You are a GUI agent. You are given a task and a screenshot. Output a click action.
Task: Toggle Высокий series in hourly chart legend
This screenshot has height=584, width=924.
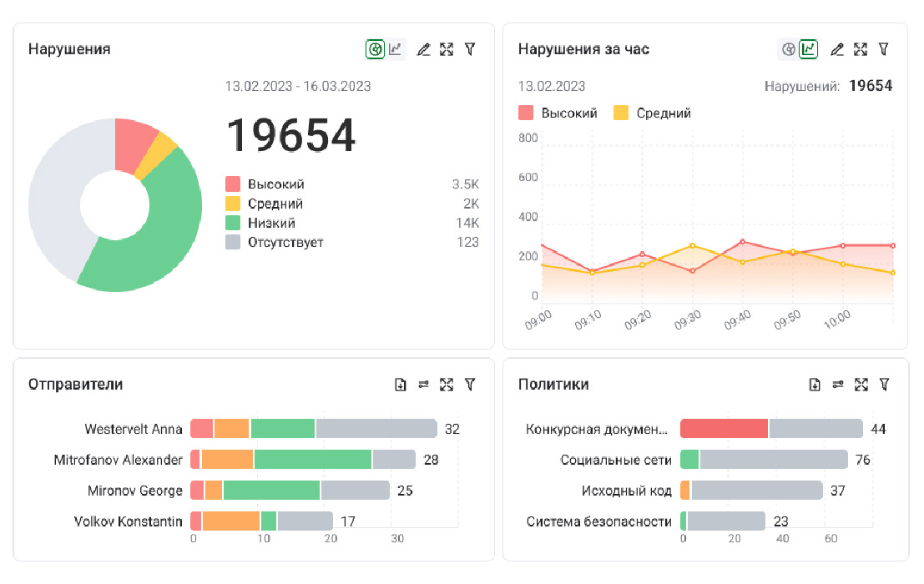click(x=558, y=113)
